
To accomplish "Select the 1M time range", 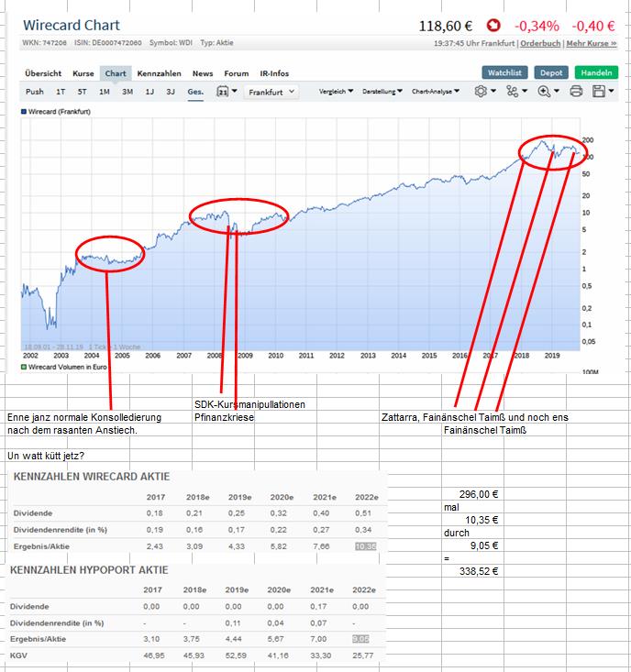I will click(105, 92).
